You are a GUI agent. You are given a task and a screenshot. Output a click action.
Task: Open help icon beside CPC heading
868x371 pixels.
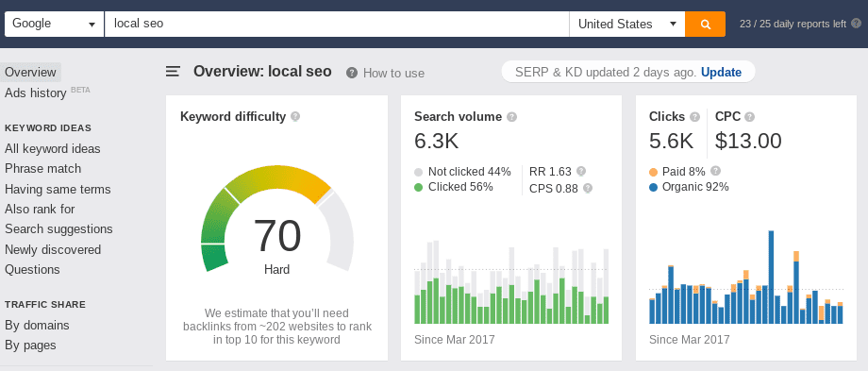point(749,117)
